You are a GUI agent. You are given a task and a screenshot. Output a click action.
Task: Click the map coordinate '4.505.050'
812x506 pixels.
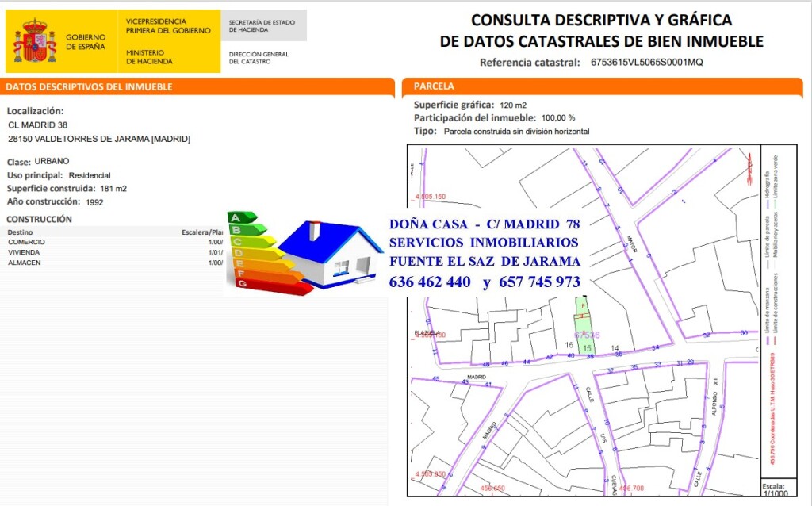[x=430, y=474]
